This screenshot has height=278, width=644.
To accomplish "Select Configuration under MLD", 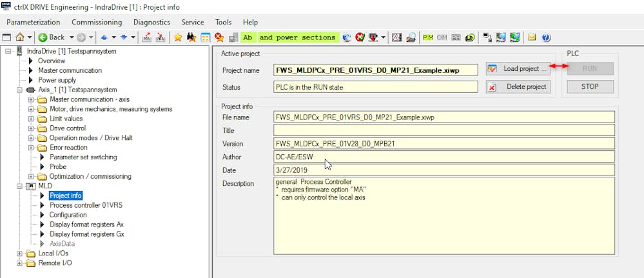I will pos(68,215).
